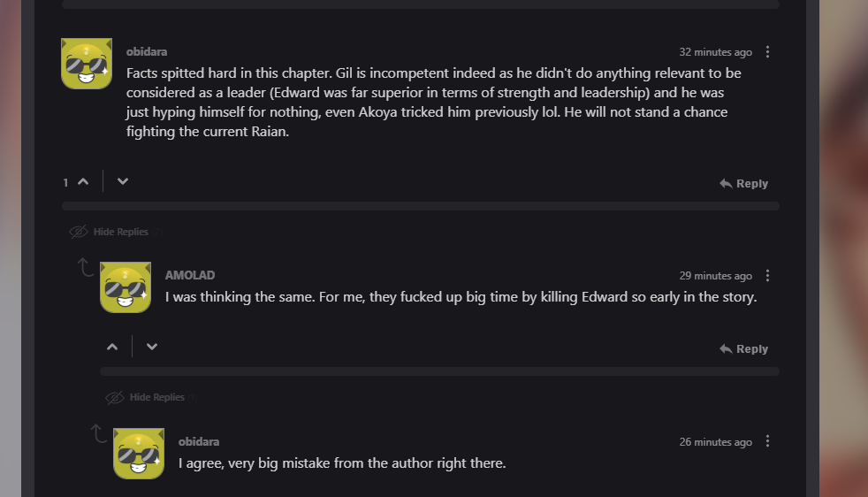Click the "32 minutes ago" timestamp
This screenshot has width=868, height=497.
pyautogui.click(x=715, y=52)
